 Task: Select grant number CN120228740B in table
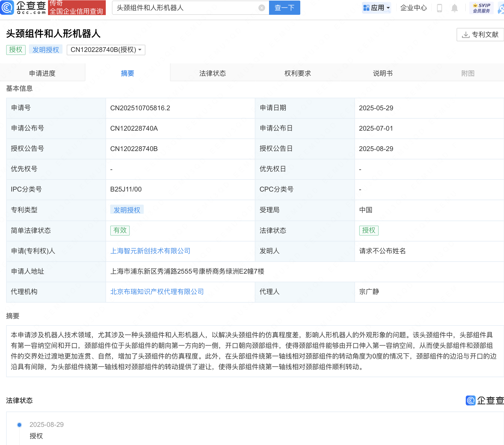[134, 149]
